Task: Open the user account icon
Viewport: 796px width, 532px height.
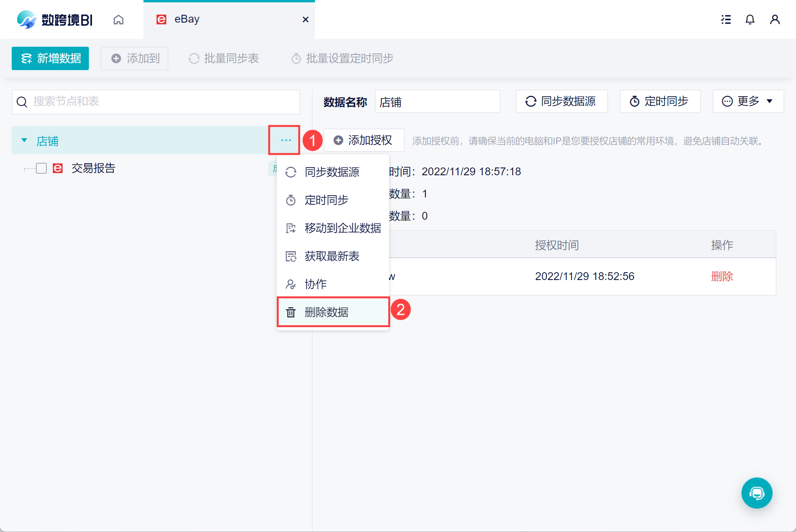Action: pos(775,19)
